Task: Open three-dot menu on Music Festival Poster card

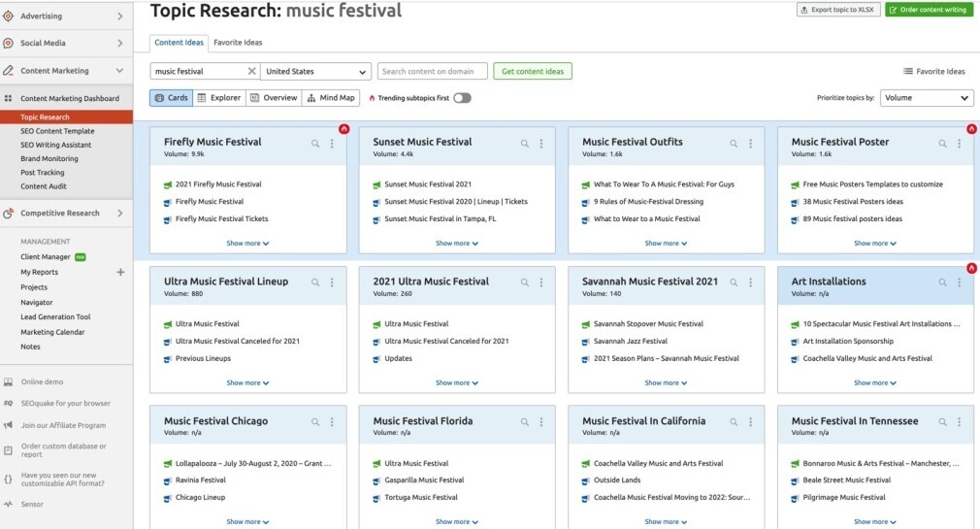Action: coord(960,144)
